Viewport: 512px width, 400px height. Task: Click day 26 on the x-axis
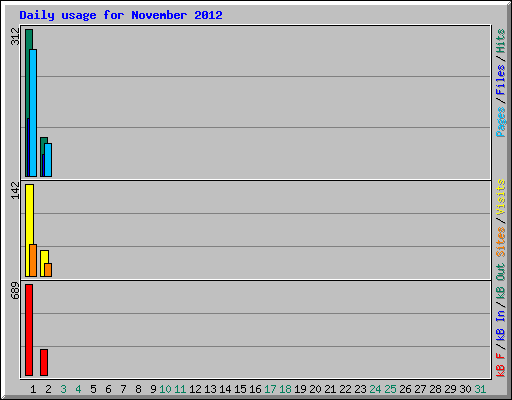click(405, 389)
